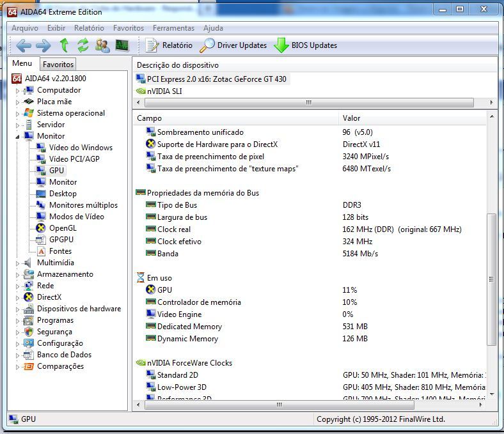Go forward with the blue right arrow
Screen dimensions: 504x434
(43, 45)
